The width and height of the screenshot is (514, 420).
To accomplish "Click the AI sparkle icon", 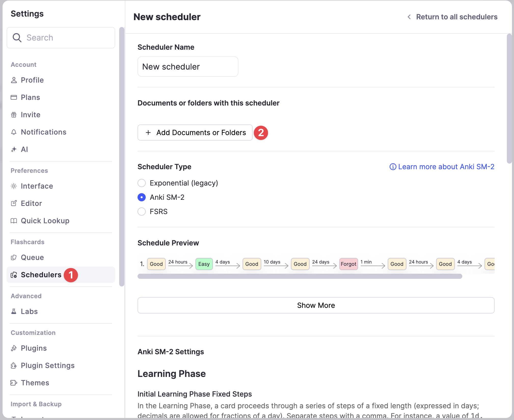I will click(x=14, y=149).
